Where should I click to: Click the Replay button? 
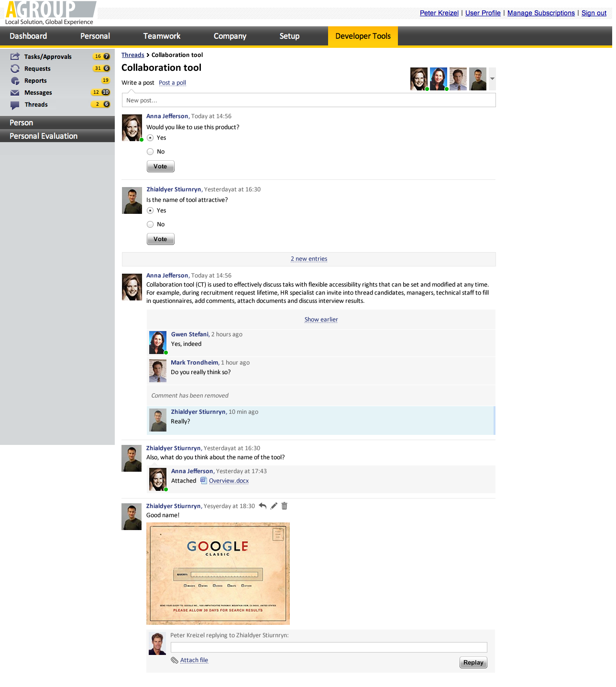(x=473, y=663)
